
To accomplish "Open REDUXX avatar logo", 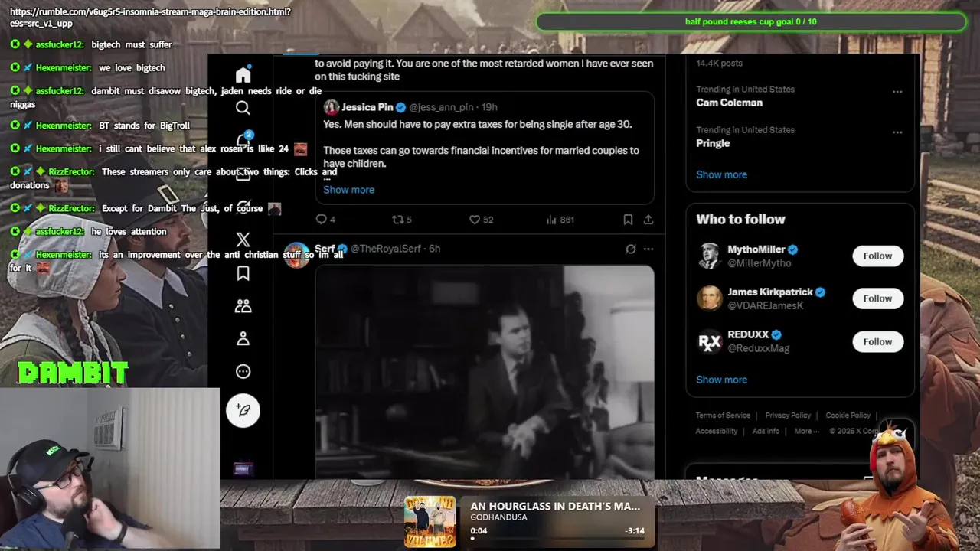I will tap(710, 341).
